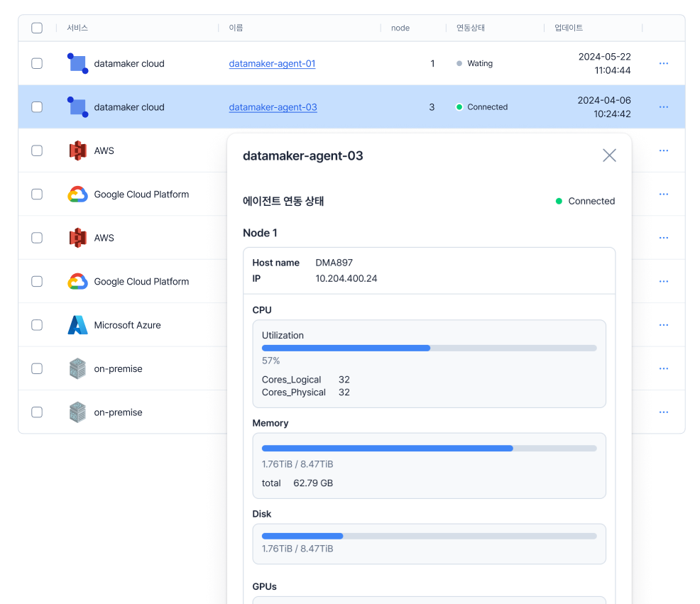This screenshot has width=700, height=604.
Task: Click the IP address 10.204.400.24
Action: point(346,278)
